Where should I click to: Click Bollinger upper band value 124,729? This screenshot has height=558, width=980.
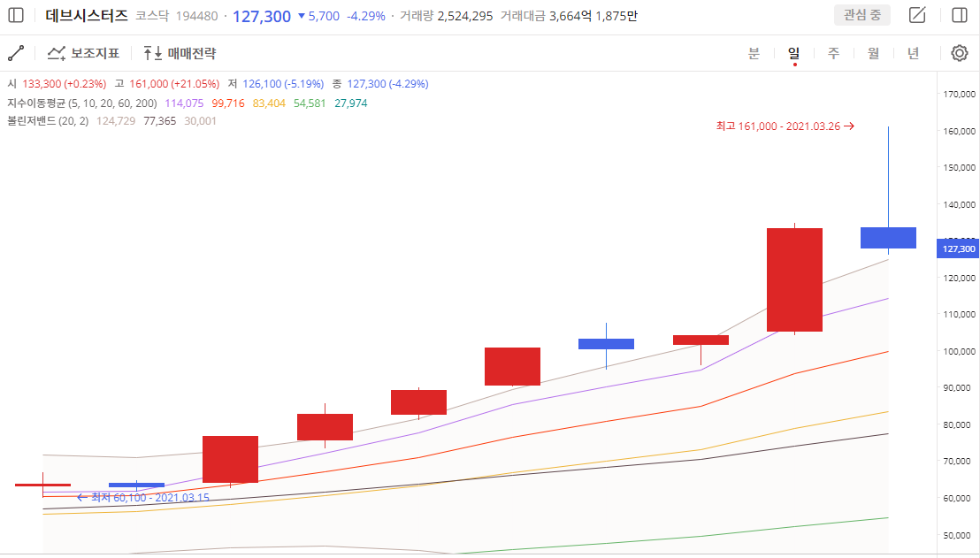tap(116, 120)
